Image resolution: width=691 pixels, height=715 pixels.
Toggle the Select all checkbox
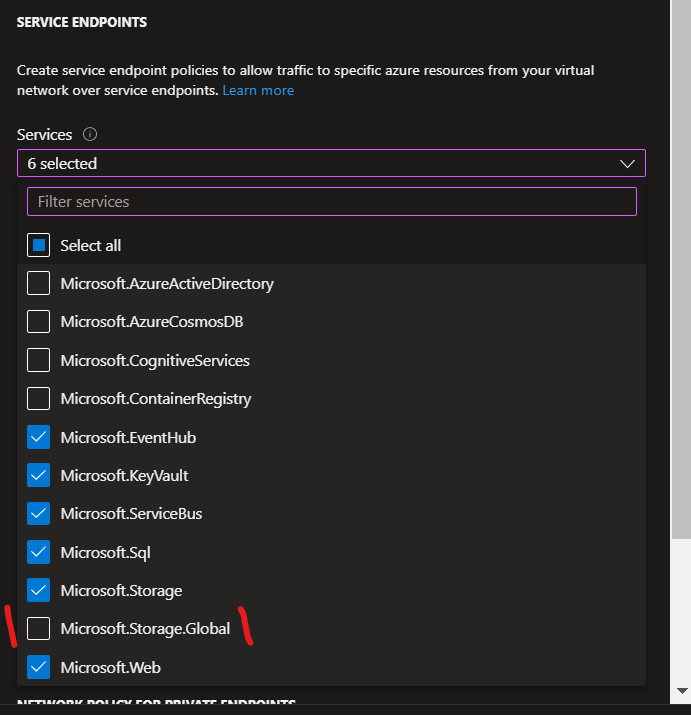[x=38, y=245]
